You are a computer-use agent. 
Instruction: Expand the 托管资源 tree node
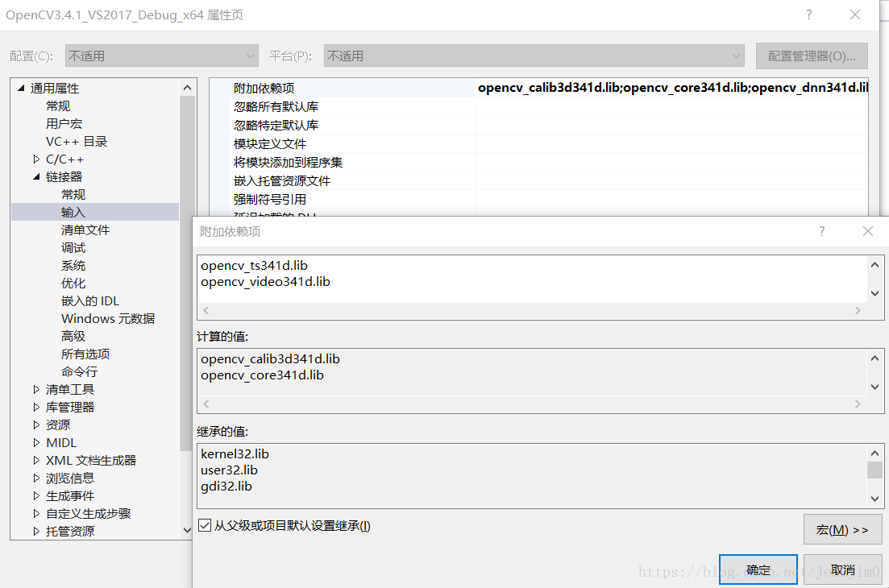tap(36, 531)
